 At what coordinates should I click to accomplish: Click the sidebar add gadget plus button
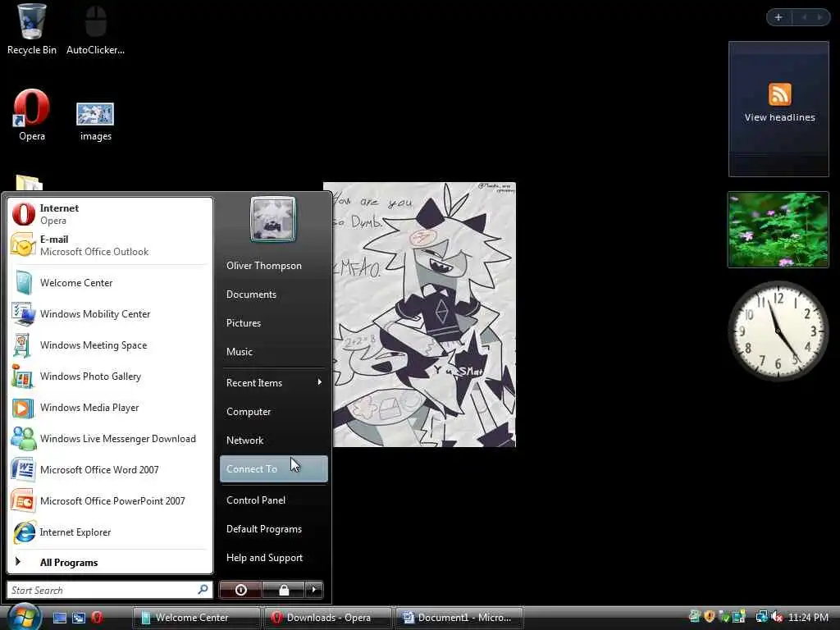(x=778, y=17)
